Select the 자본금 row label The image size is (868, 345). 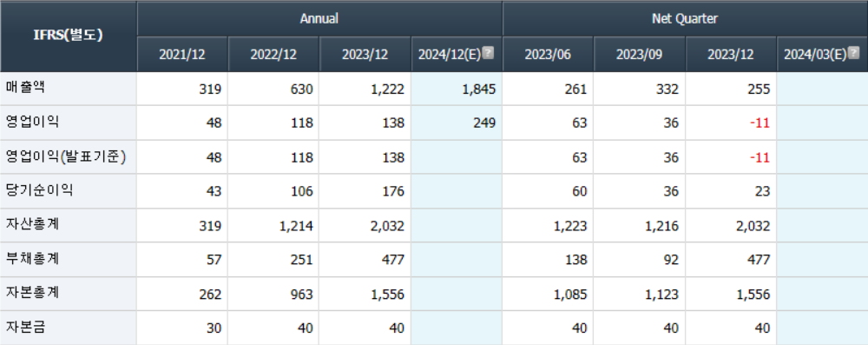click(x=25, y=328)
